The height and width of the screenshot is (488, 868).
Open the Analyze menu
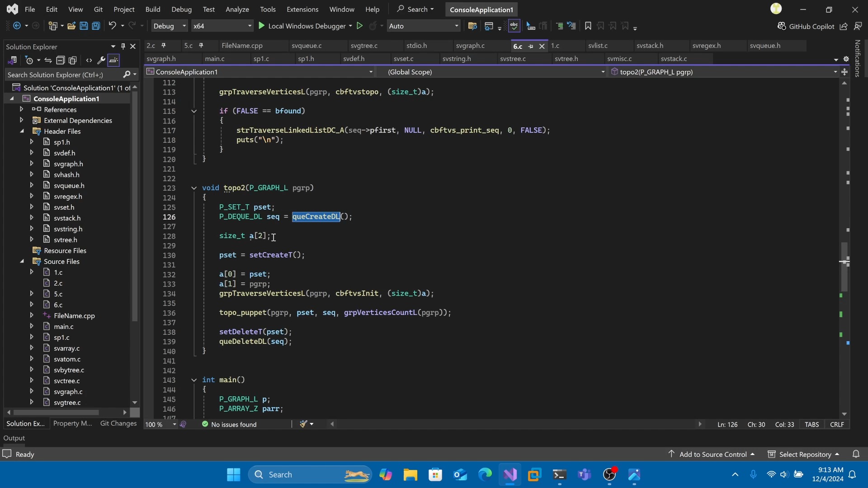237,9
